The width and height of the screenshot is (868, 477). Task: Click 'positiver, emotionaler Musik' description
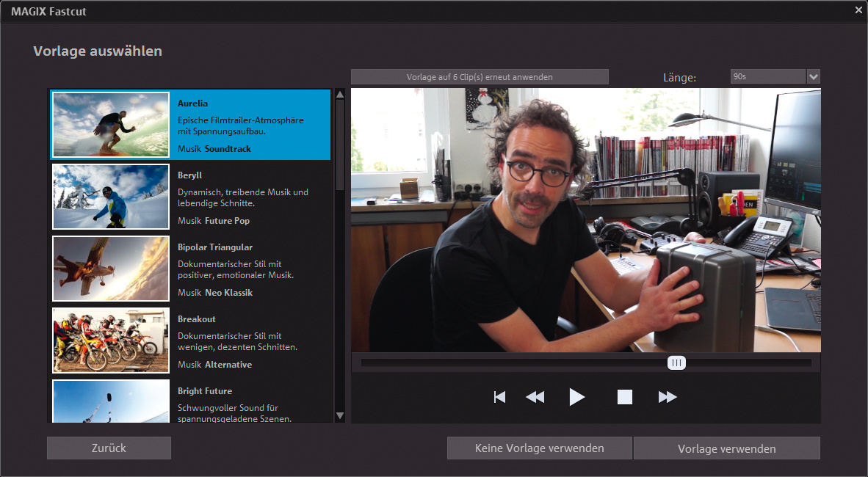(236, 275)
